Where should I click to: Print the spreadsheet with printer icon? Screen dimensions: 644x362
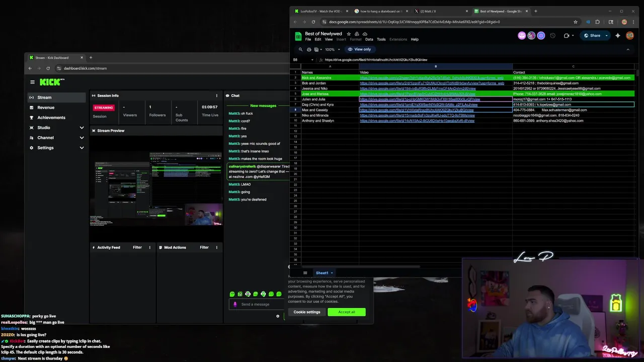point(308,49)
